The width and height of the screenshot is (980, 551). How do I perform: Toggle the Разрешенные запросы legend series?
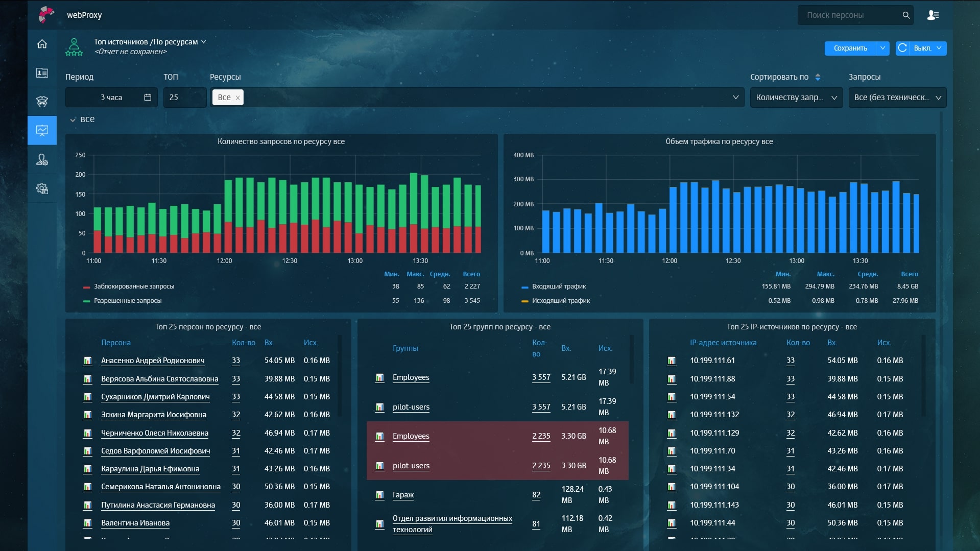pyautogui.click(x=128, y=301)
